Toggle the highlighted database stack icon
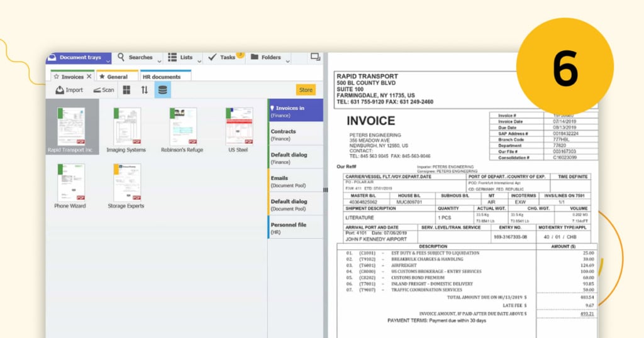The image size is (644, 338). 162,90
